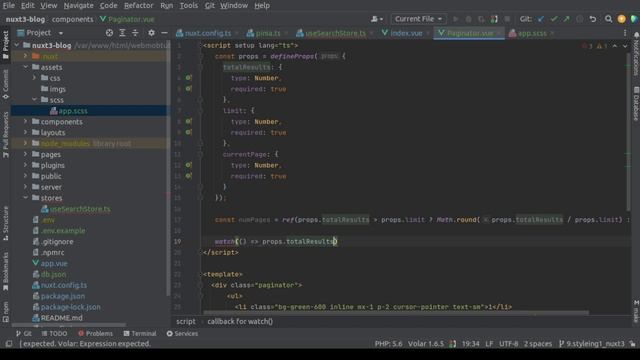
Task: Open the Problems tool window button
Action: click(95, 333)
